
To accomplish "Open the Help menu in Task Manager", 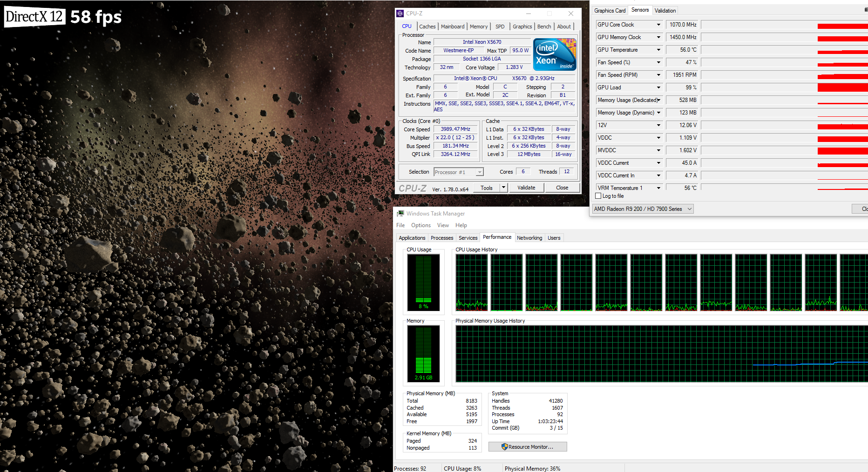I will [461, 225].
